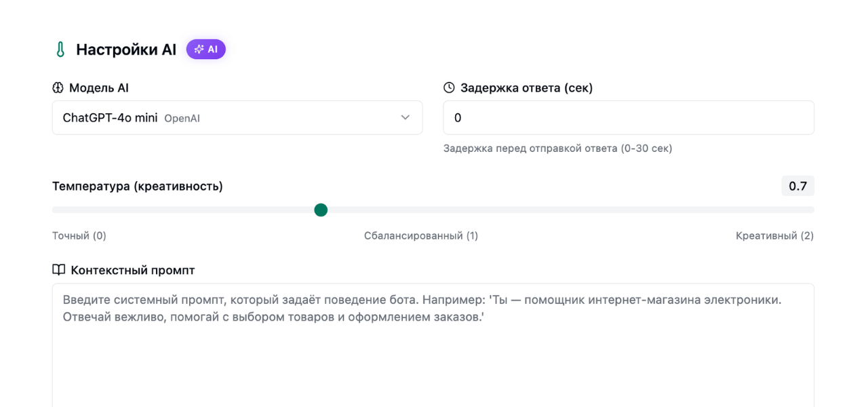The image size is (868, 407).
Task: Expand model list using the chevron arrow
Action: click(x=405, y=117)
